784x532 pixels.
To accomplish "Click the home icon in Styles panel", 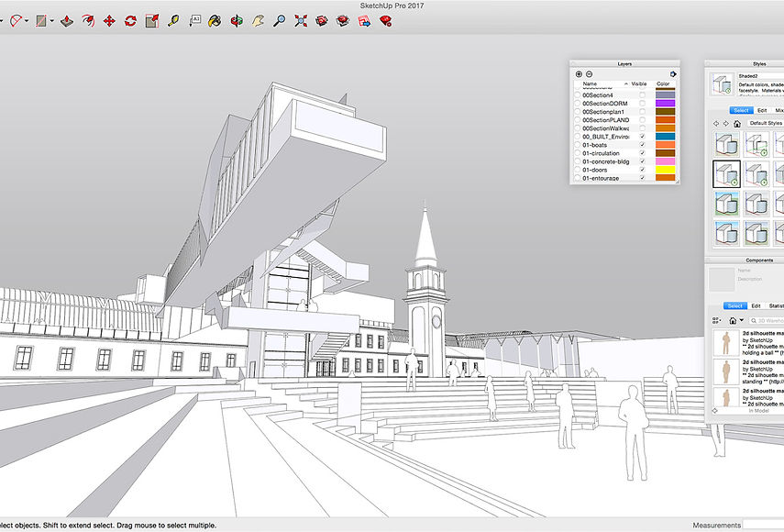I will (x=737, y=124).
